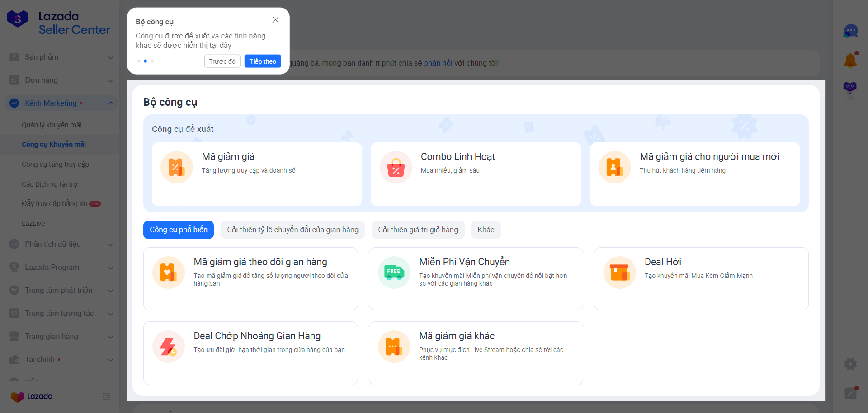This screenshot has height=413, width=868.
Task: Close the Bộ công cụ tooltip
Action: click(x=275, y=20)
